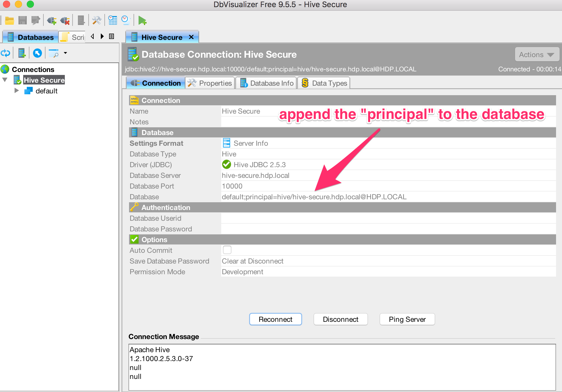Click the Database field with principal value
The image size is (562, 392).
(x=388, y=197)
